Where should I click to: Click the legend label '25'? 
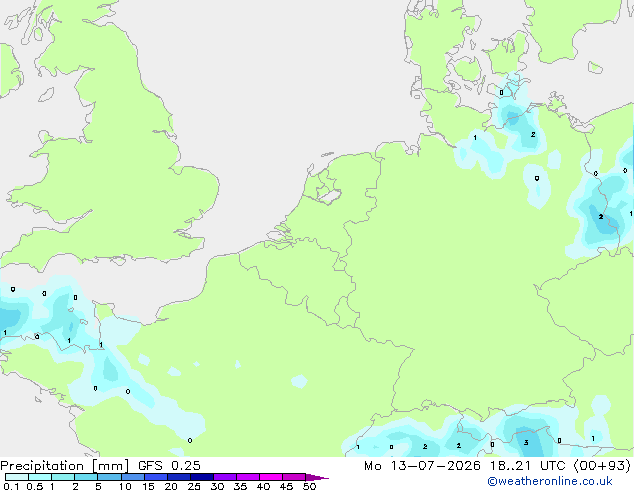tap(194, 486)
